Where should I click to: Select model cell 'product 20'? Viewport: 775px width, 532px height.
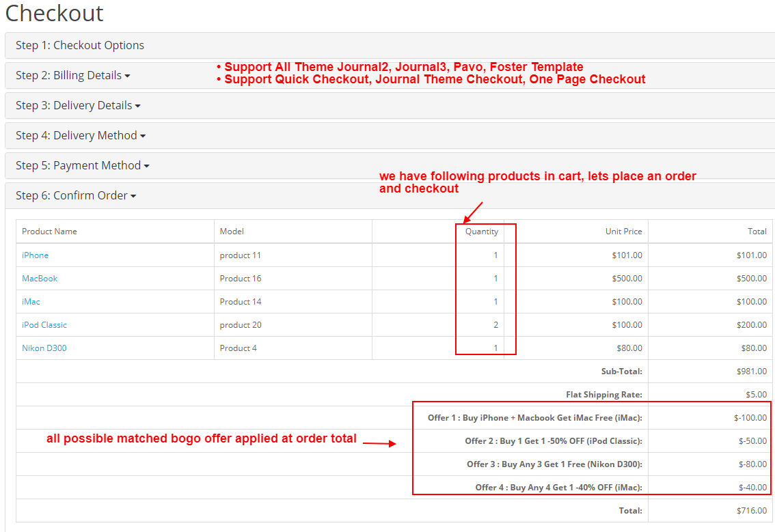[x=241, y=325]
